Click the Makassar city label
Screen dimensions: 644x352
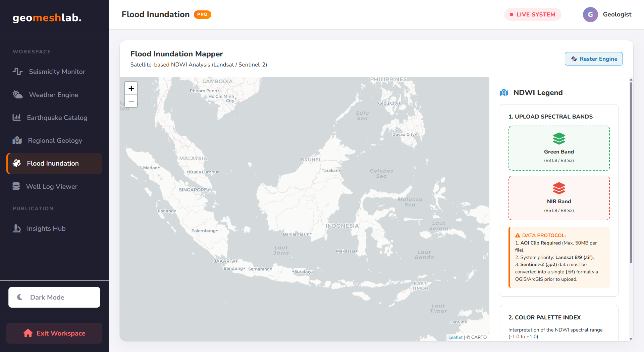[x=346, y=251]
